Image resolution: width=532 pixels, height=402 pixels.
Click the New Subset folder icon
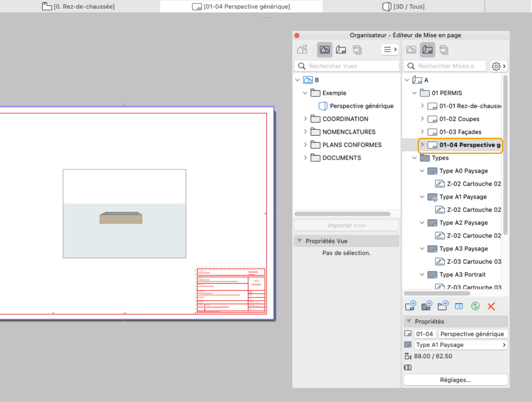443,306
